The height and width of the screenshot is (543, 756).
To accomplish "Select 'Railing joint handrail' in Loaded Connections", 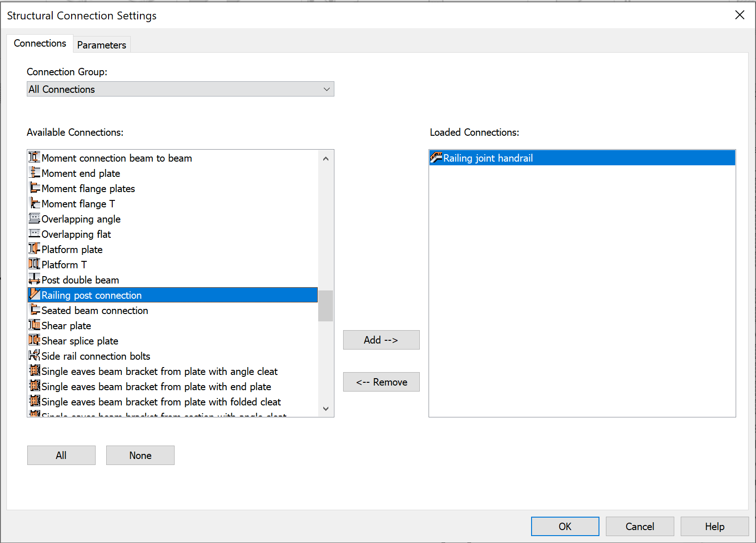I will coord(582,158).
